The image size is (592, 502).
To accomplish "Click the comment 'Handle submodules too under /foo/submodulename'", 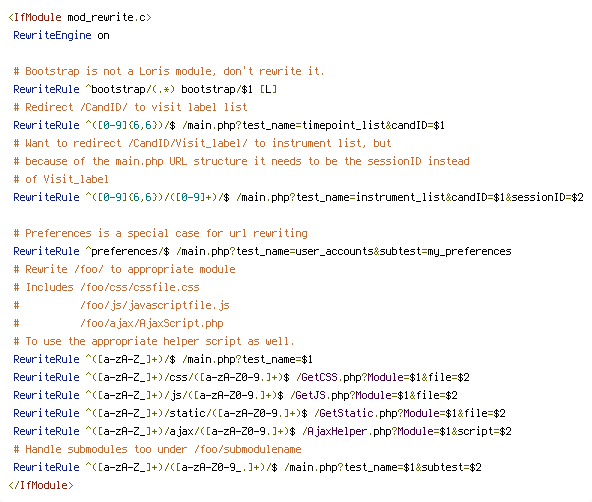I will (157, 450).
